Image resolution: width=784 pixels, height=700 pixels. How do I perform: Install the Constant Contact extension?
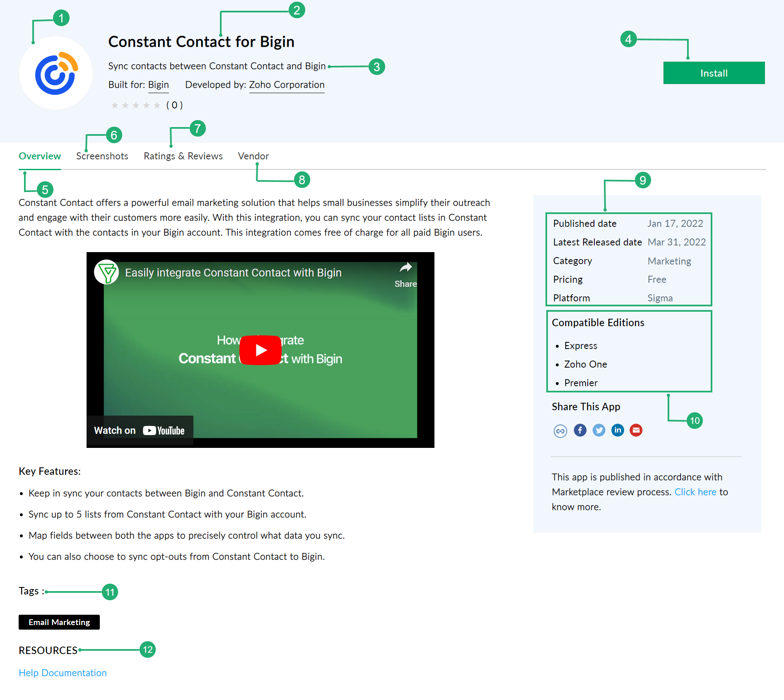[714, 73]
